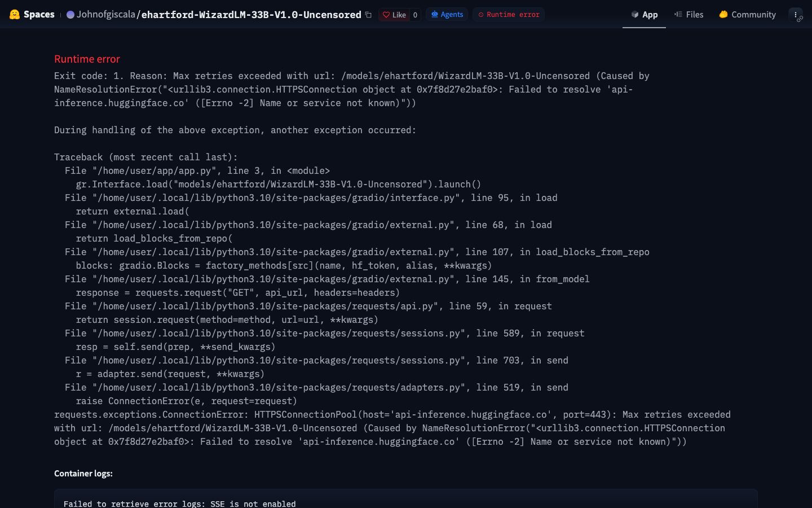Click the 'return load_blocks_from_repo(' line
Screen dimensions: 812x508
[x=154, y=238]
